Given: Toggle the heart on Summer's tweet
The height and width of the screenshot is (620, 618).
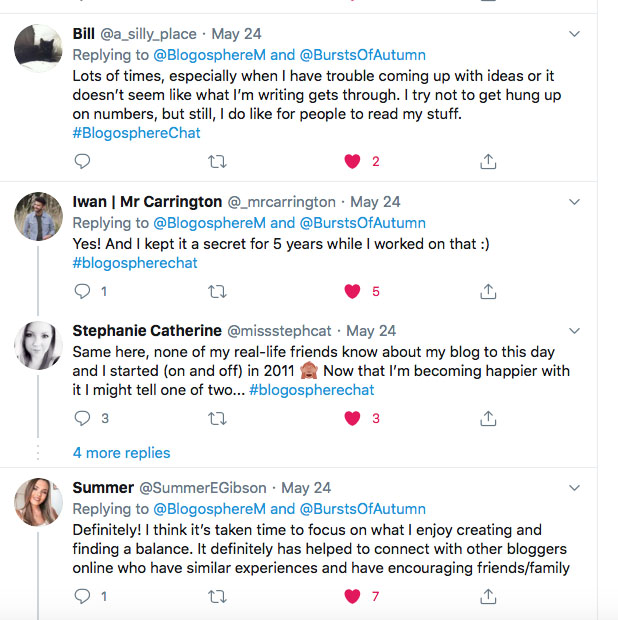Looking at the screenshot, I should 352,596.
